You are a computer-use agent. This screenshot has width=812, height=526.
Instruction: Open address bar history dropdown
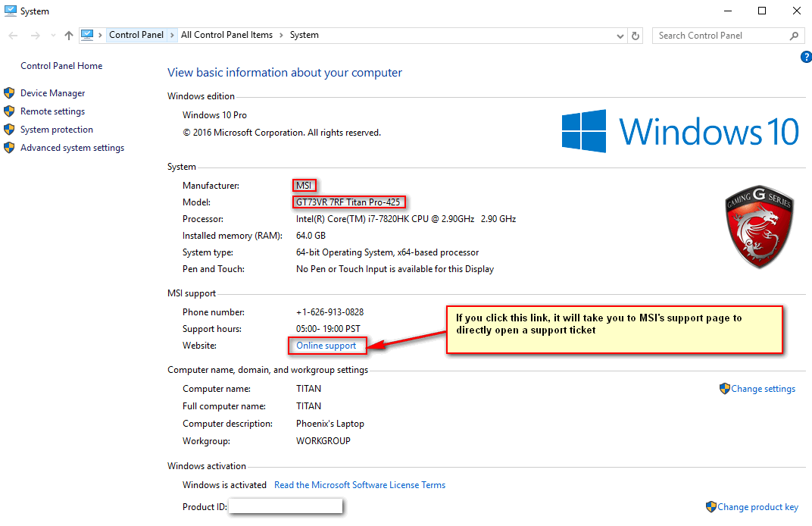coord(620,36)
